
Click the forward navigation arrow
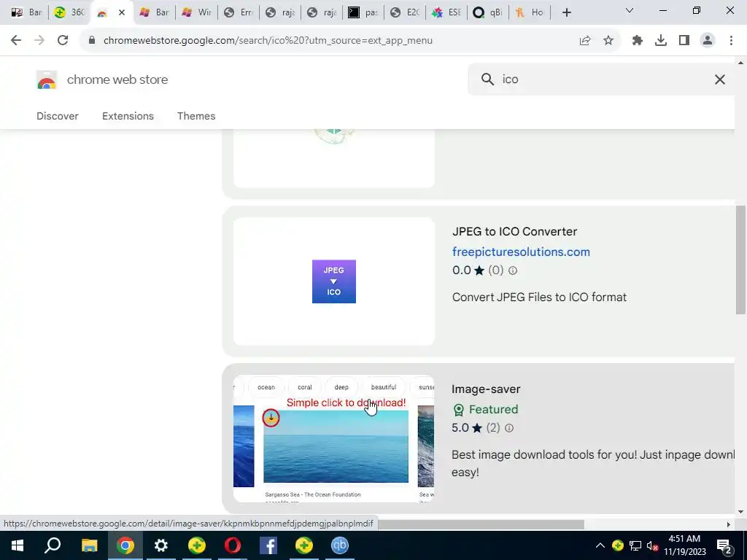[x=39, y=41]
